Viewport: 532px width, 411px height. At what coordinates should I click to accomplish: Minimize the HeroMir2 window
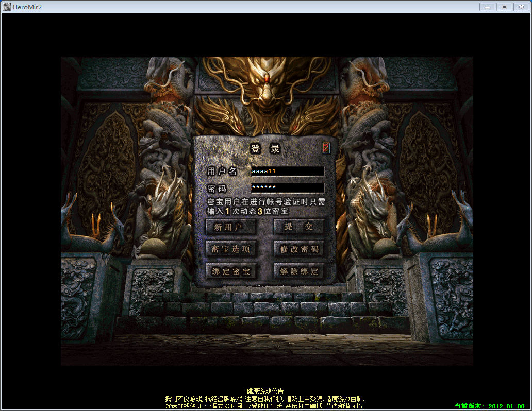coord(487,7)
